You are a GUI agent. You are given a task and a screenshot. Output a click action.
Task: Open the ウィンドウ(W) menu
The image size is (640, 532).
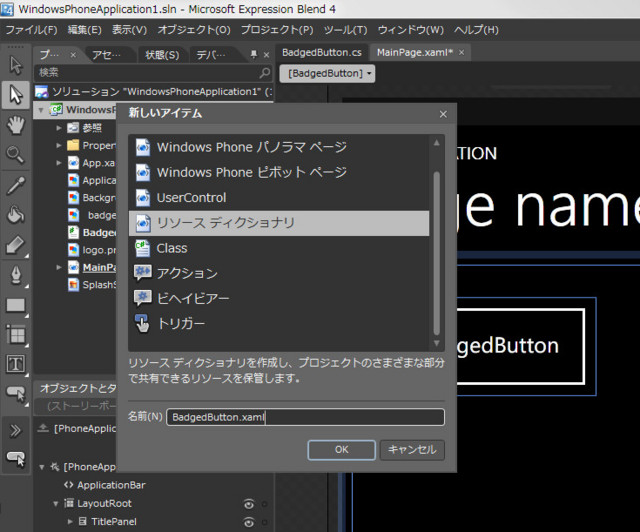(411, 30)
